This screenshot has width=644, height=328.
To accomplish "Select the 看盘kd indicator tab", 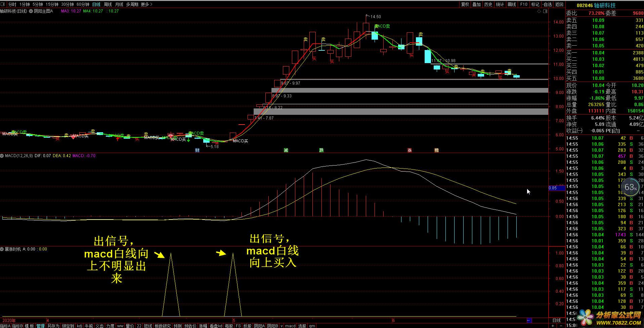I will pos(216,326).
